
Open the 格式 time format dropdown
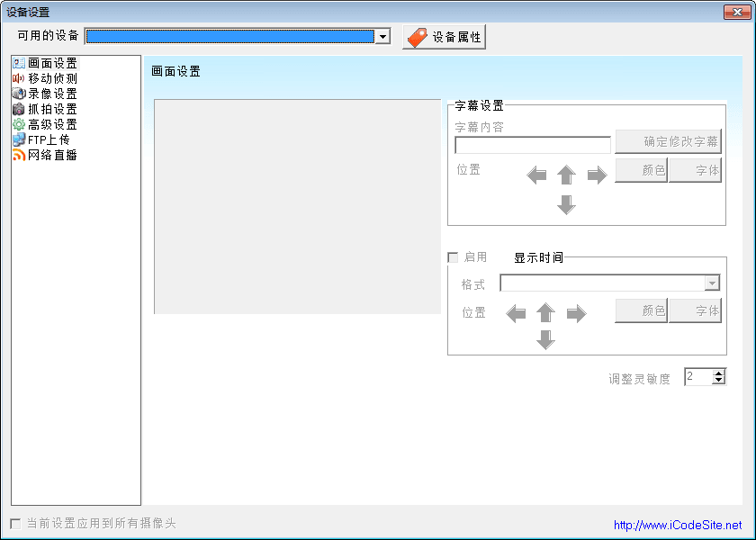pyautogui.click(x=712, y=283)
